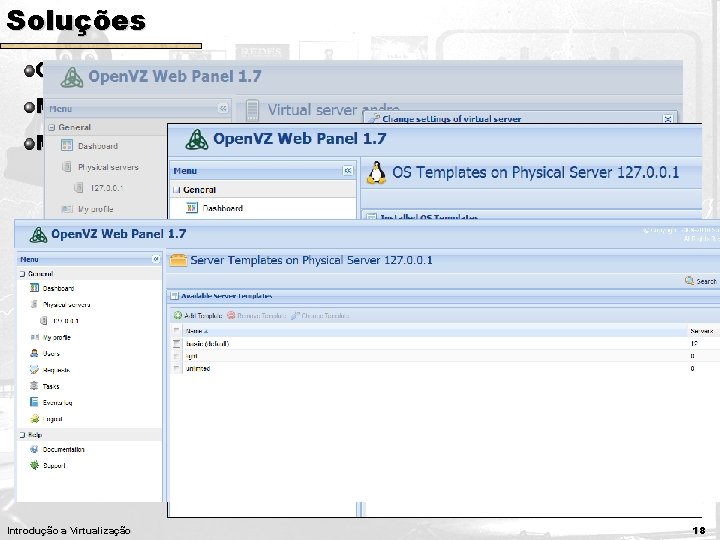Click Add Template button label

(203, 315)
